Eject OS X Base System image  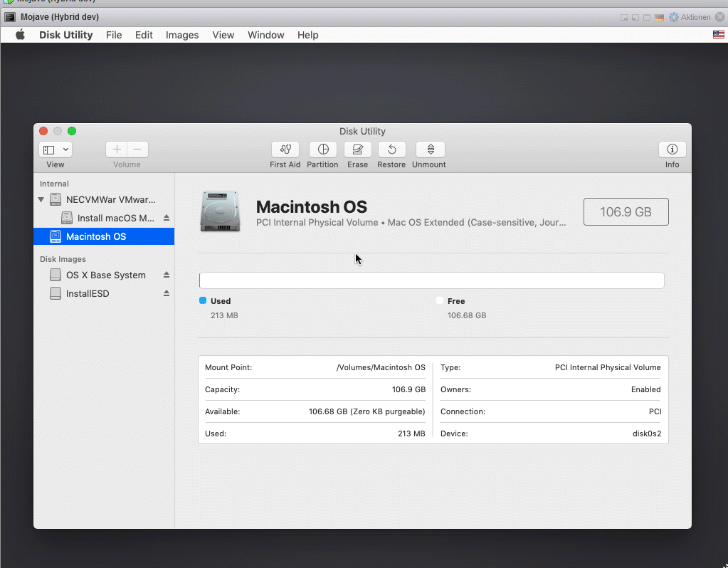tap(167, 275)
